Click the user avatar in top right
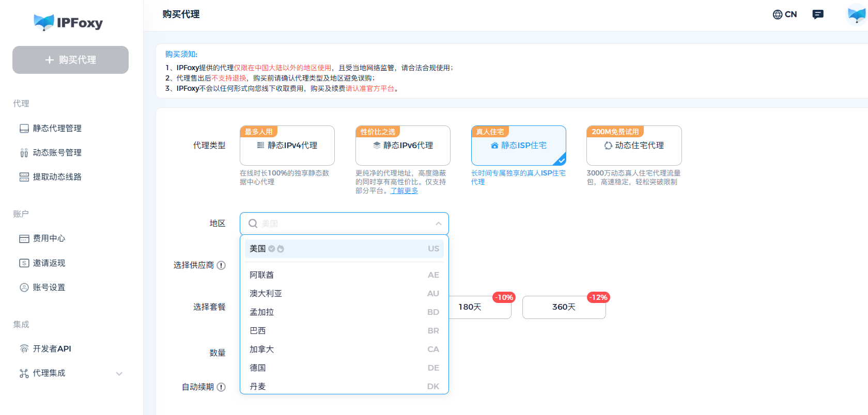 (857, 14)
